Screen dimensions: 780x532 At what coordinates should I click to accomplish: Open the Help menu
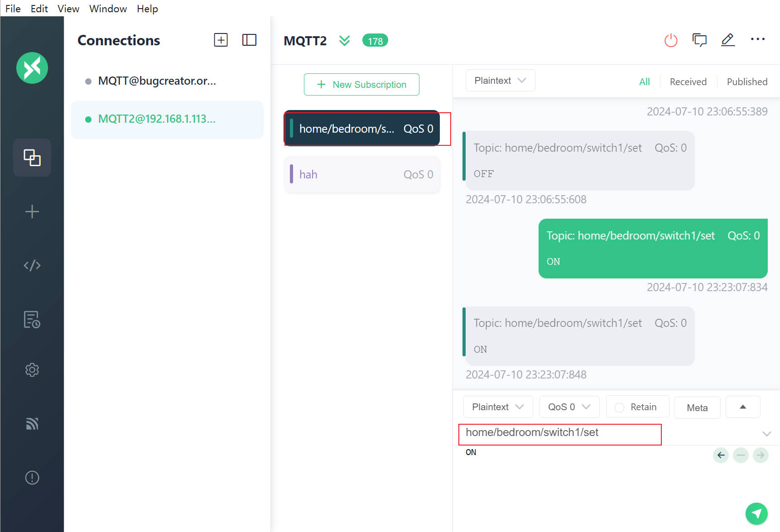(x=147, y=9)
